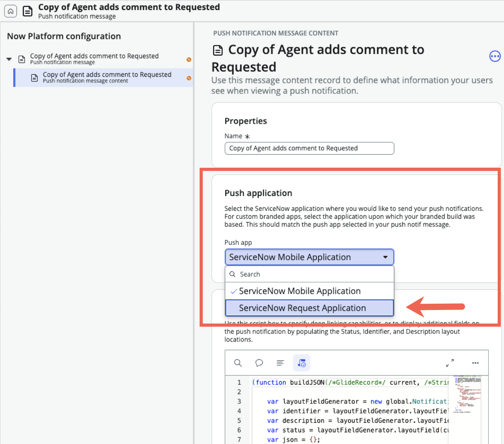Click the document icon beside the header title
Image resolution: width=504 pixels, height=444 pixels.
(x=28, y=11)
